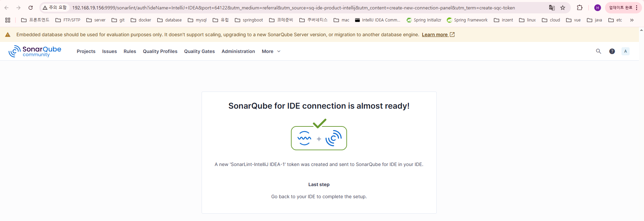Click the connection ready heading
Image resolution: width=644 pixels, height=221 pixels.
319,106
